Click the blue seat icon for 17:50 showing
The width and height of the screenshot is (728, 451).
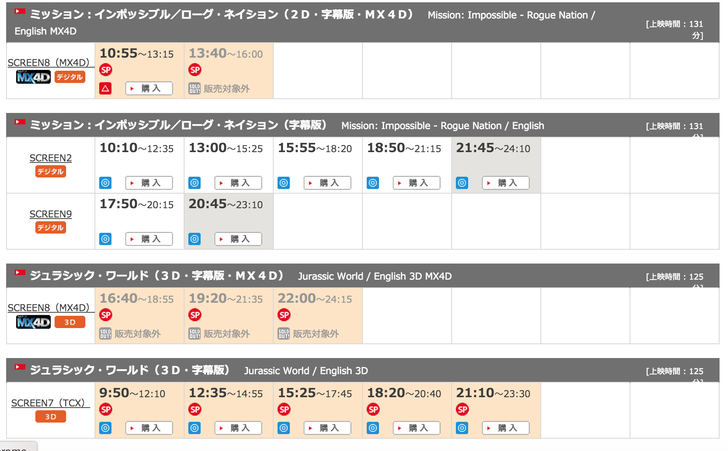tap(105, 239)
